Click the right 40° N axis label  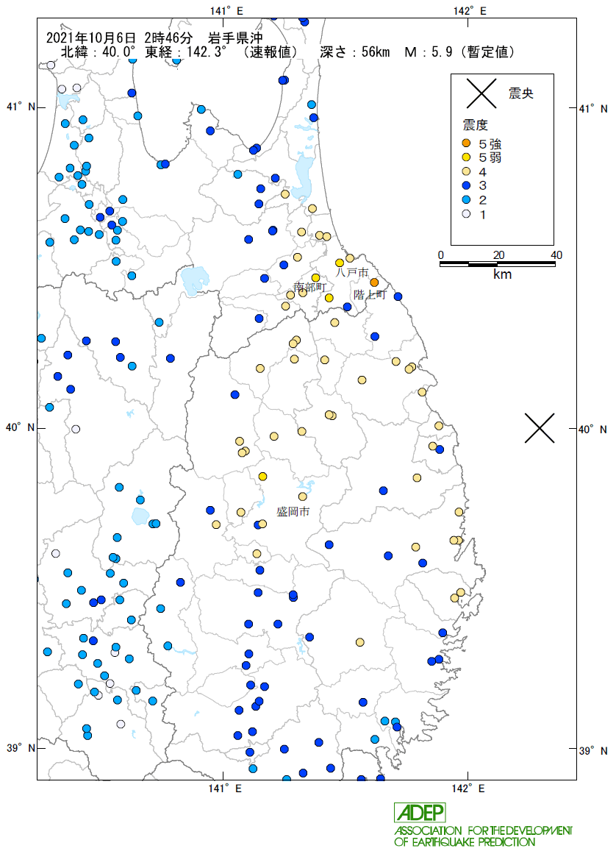coord(592,429)
